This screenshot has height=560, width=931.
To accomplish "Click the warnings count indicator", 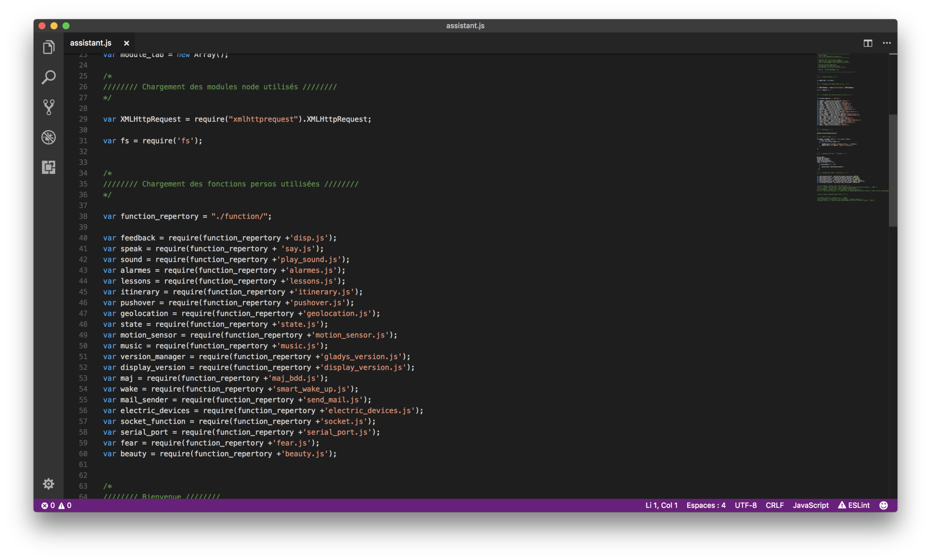I will click(x=65, y=505).
